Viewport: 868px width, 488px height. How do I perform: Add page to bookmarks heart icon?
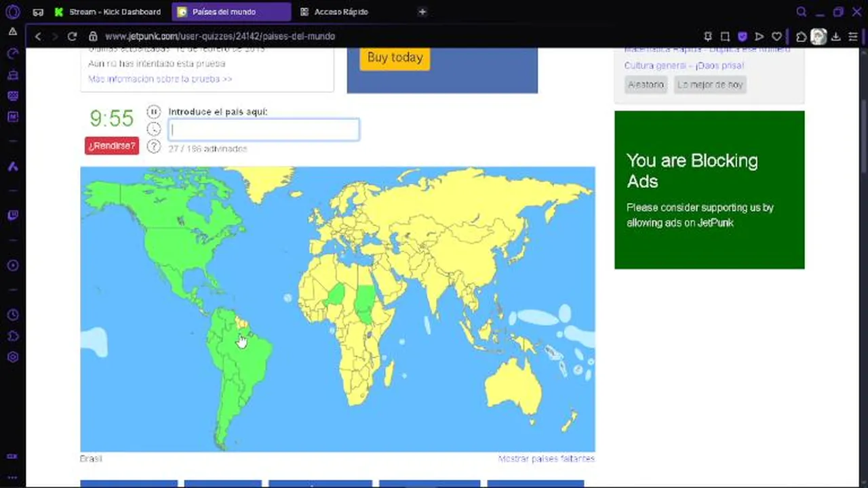[777, 37]
